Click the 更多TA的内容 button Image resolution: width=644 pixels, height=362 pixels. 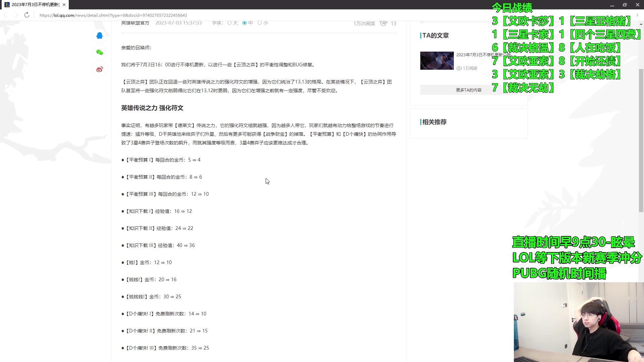[469, 90]
